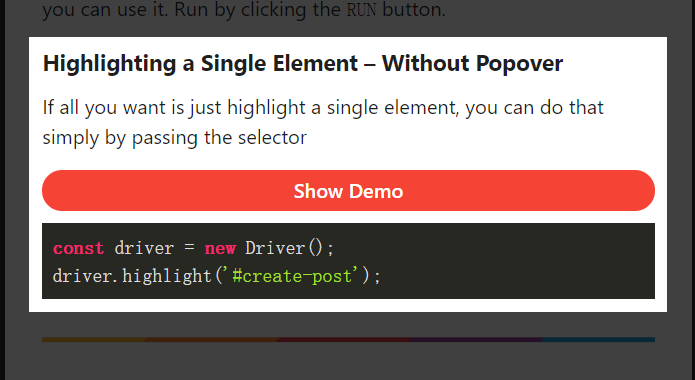Image resolution: width=695 pixels, height=380 pixels.
Task: Click the black strip along the left edge
Action: [3, 190]
